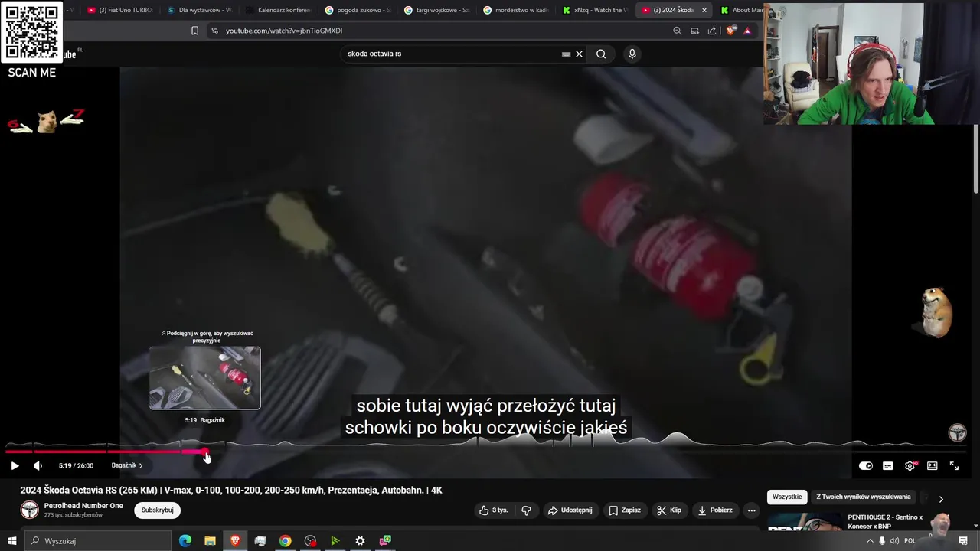980x551 pixels.
Task: Switch to Brave browser in taskbar
Action: (235, 541)
